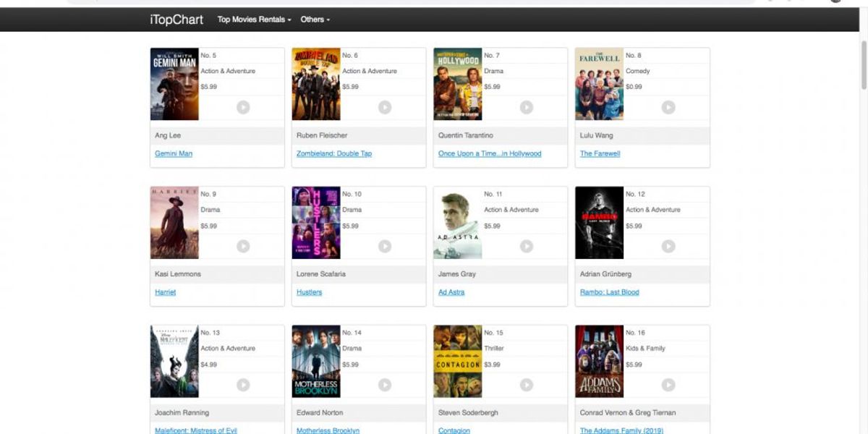The width and height of the screenshot is (868, 434).
Task: Play preview for Ad Astra
Action: [x=527, y=246]
